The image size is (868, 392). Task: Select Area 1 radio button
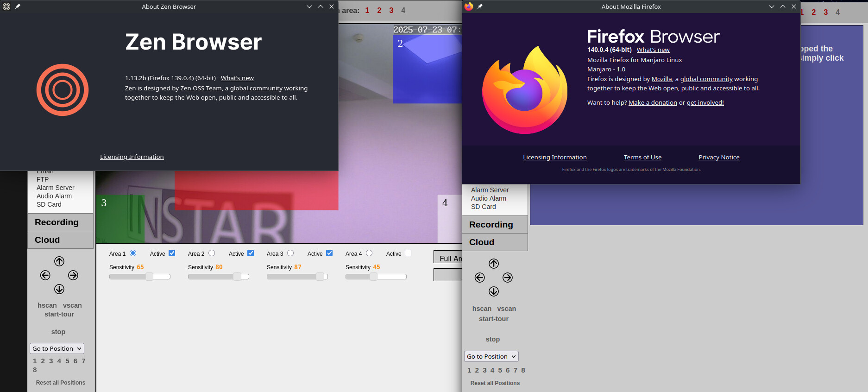coord(133,253)
